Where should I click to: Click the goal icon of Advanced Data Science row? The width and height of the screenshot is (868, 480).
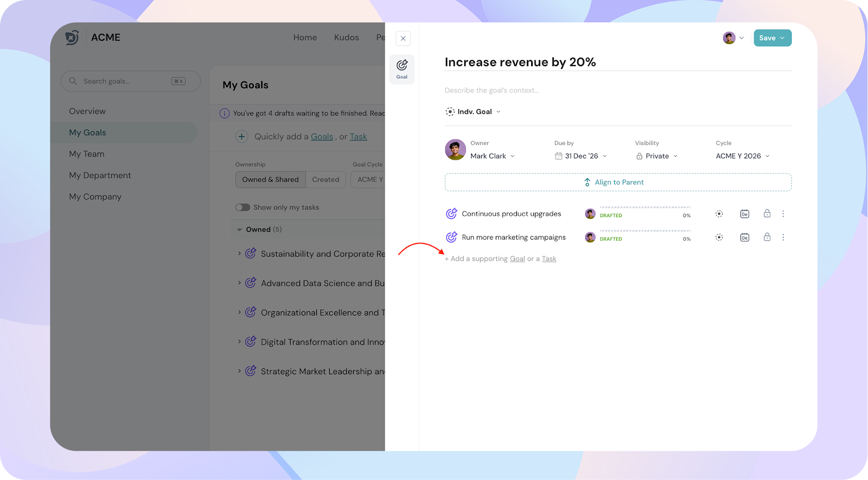251,283
